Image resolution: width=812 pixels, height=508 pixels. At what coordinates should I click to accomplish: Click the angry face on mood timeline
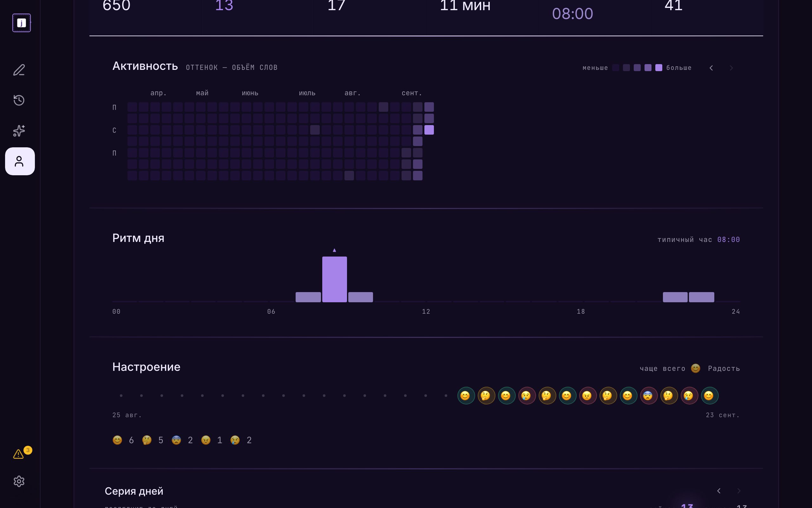pos(587,396)
